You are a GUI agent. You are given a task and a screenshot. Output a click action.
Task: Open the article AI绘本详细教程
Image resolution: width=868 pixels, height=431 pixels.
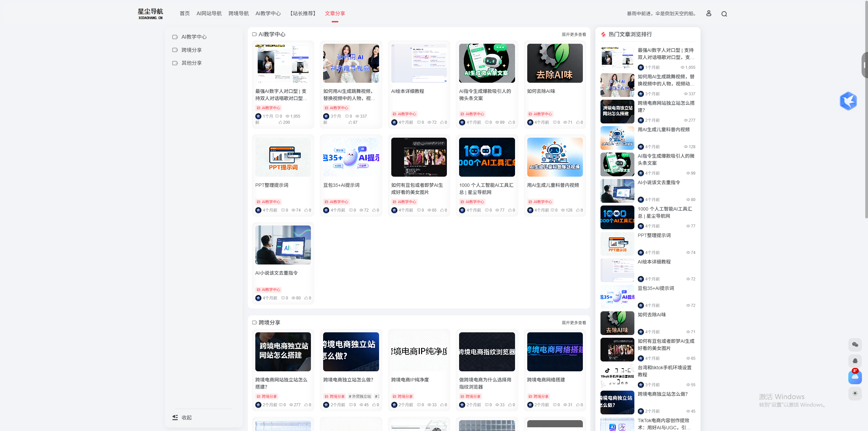click(x=407, y=91)
